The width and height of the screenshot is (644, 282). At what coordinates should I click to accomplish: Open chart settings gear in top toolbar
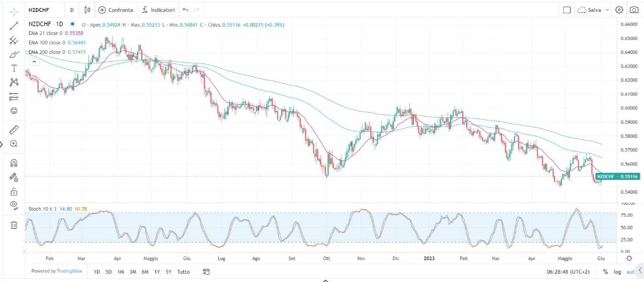pos(619,10)
